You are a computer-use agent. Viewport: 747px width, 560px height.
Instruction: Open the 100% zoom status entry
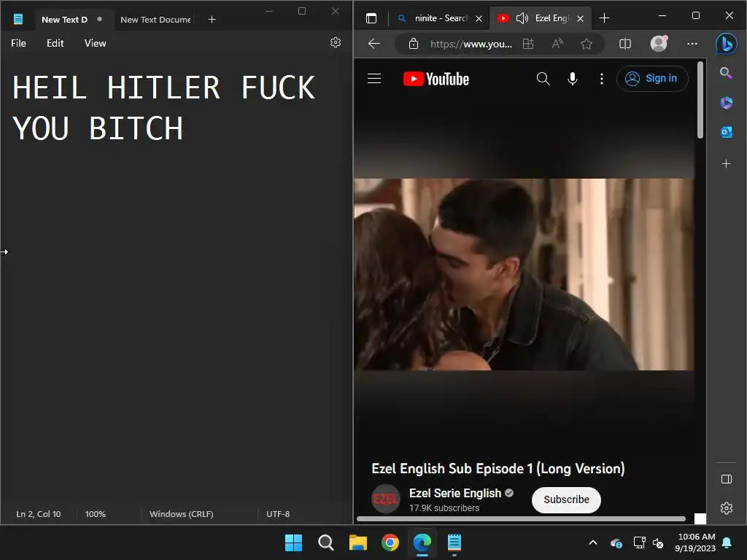click(96, 514)
